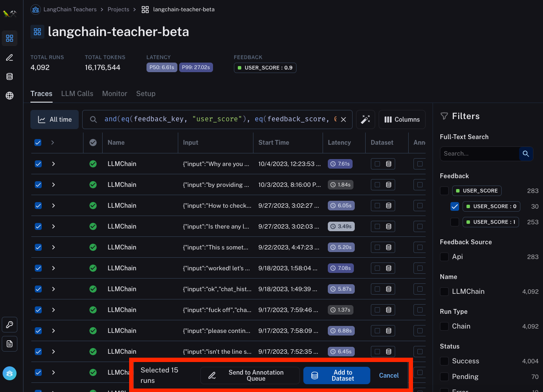Uncheck row checkbox for "How to check" run
Image resolution: width=543 pixels, height=392 pixels.
[38, 206]
